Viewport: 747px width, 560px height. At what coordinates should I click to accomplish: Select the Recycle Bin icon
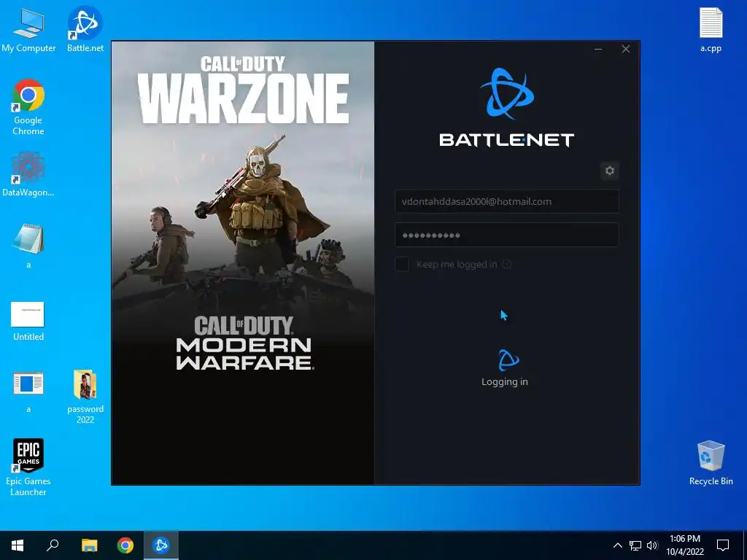point(711,463)
